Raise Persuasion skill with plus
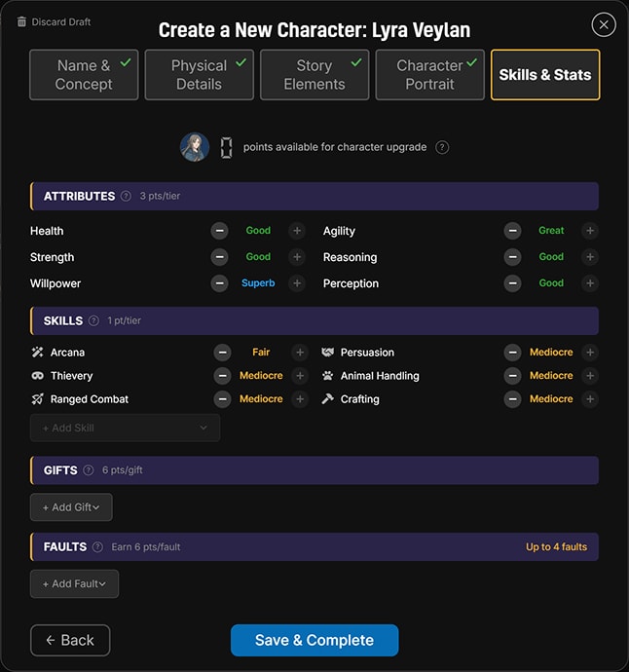 tap(590, 353)
